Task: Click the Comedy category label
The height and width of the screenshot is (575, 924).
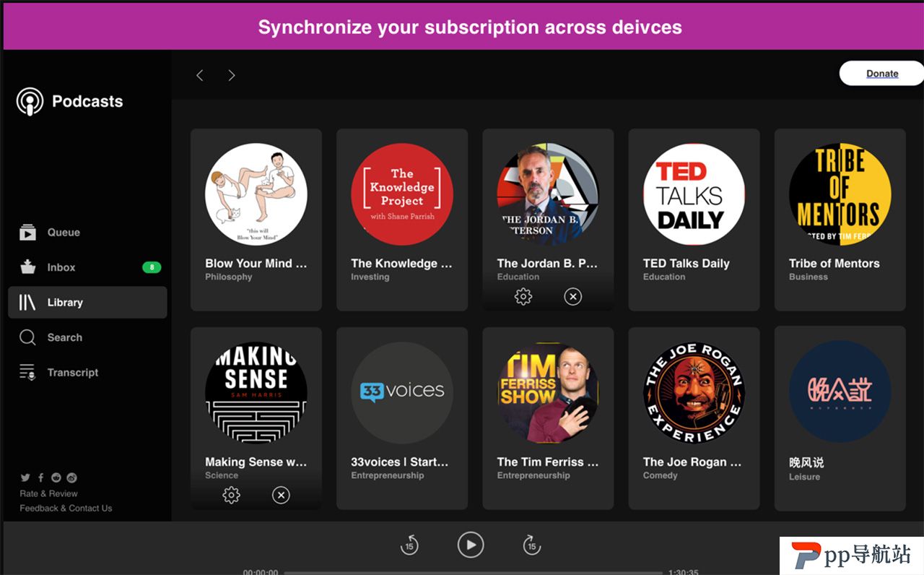Action: (661, 475)
